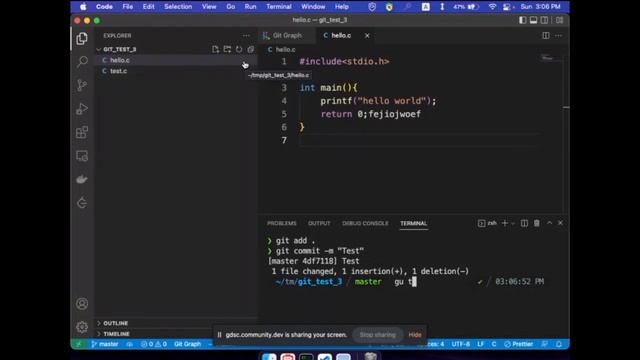Viewport: 640px width, 360px height.
Task: Click the remote window indicator in status bar
Action: [x=79, y=344]
